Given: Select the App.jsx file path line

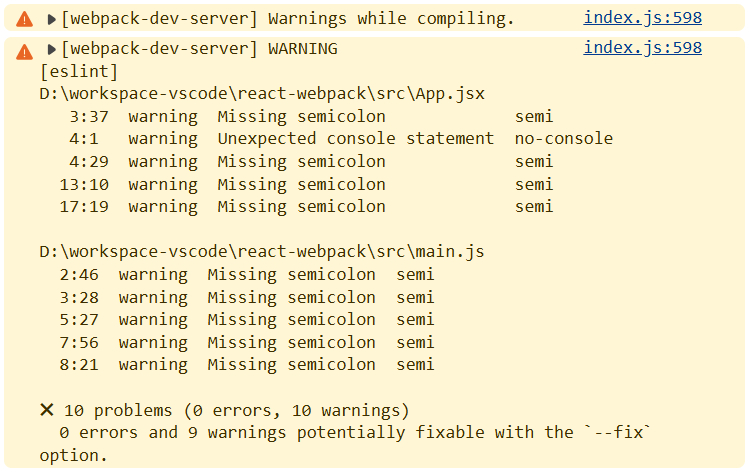Looking at the screenshot, I should pos(262,94).
